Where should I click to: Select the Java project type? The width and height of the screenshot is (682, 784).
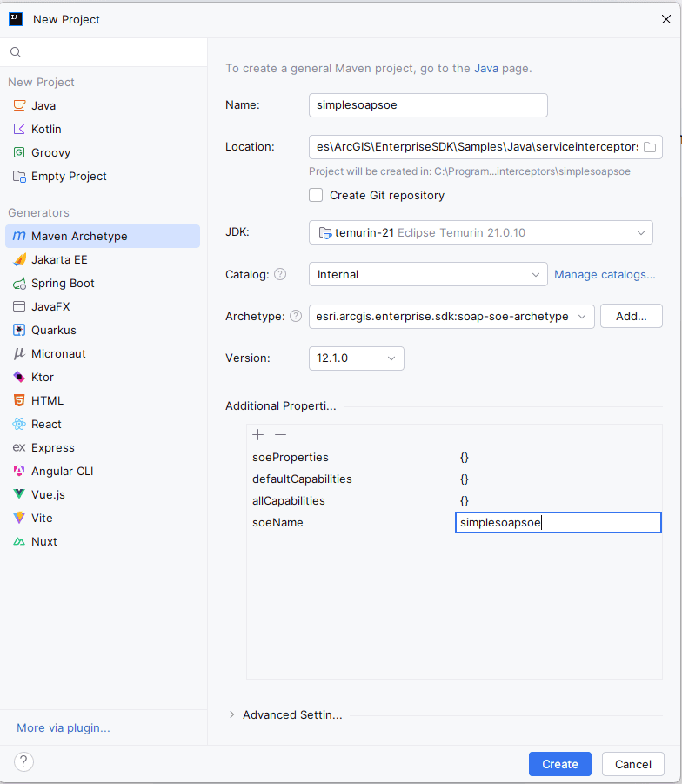pos(103,105)
